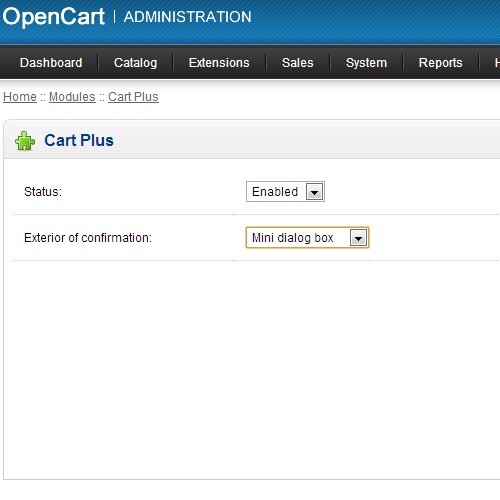The height and width of the screenshot is (500, 500).
Task: Open the Sales menu
Action: pyautogui.click(x=298, y=63)
